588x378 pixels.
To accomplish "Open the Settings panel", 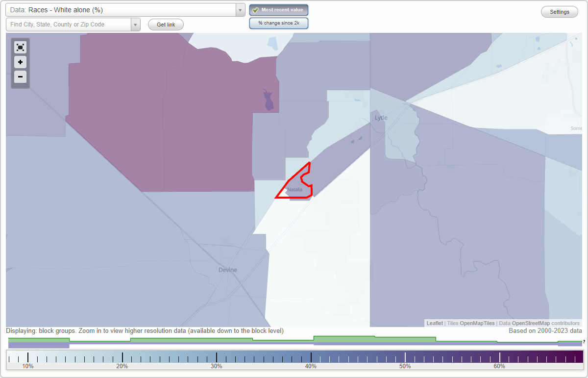I will [x=559, y=11].
